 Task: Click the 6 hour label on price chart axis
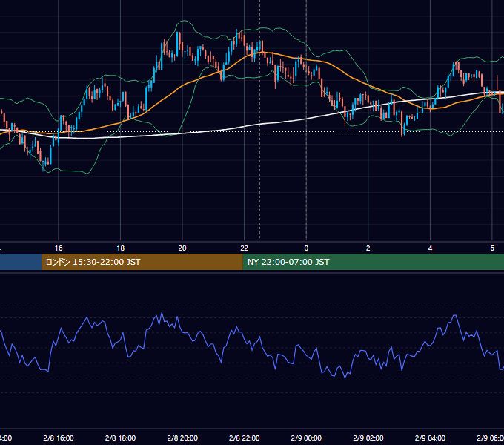point(492,248)
